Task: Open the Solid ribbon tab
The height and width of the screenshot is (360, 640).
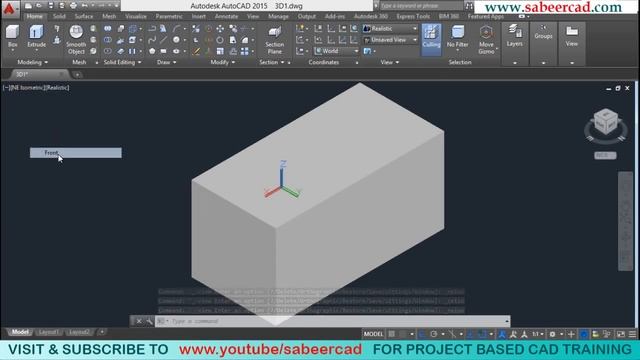Action: click(x=59, y=16)
